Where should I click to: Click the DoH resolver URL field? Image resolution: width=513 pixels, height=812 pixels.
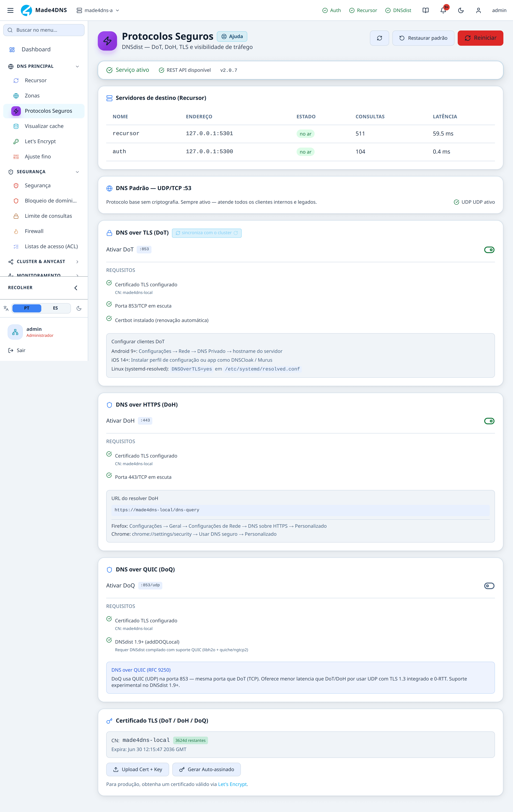[x=300, y=510]
